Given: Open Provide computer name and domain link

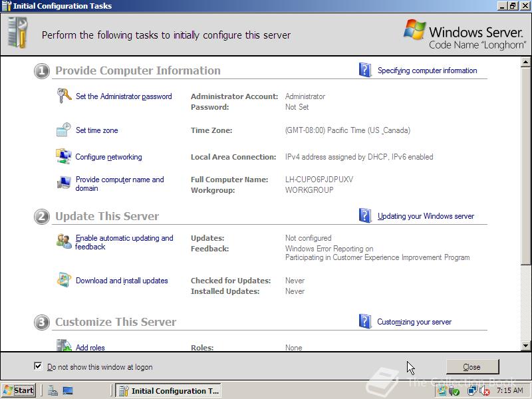Looking at the screenshot, I should point(120,184).
